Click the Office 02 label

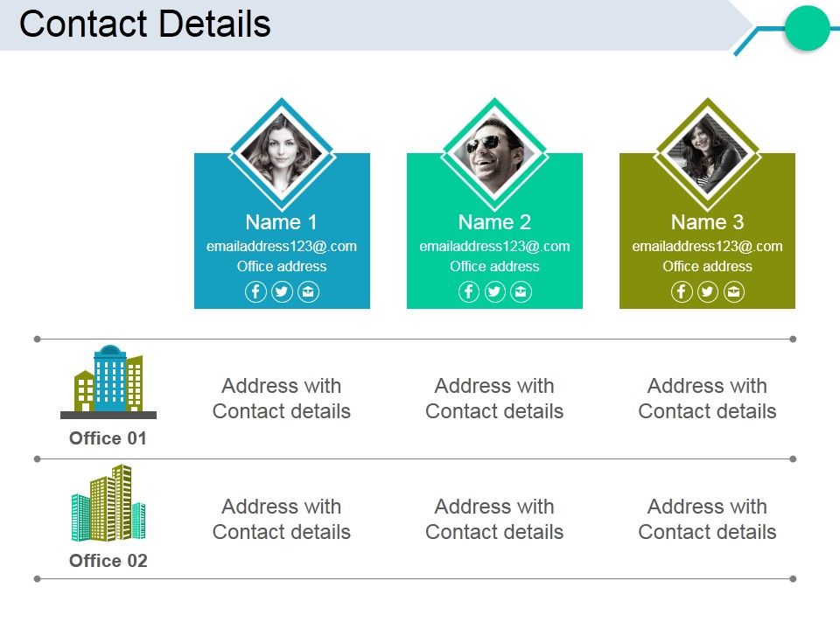(x=108, y=560)
